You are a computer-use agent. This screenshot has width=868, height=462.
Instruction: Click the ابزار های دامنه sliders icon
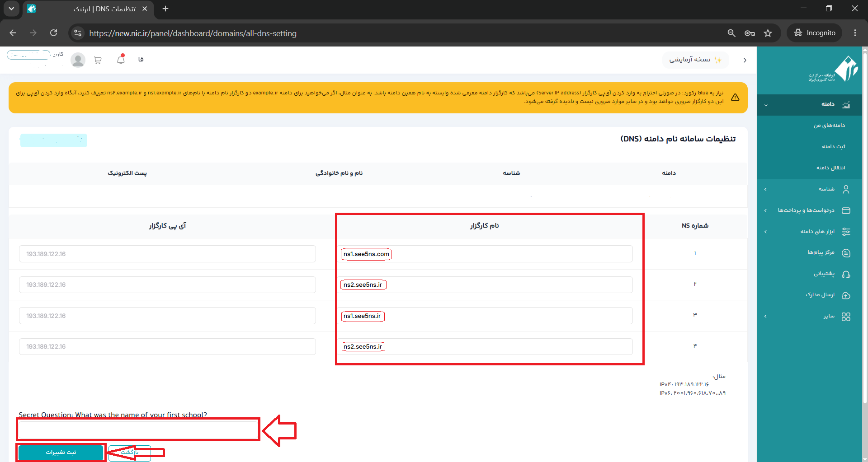(x=846, y=232)
